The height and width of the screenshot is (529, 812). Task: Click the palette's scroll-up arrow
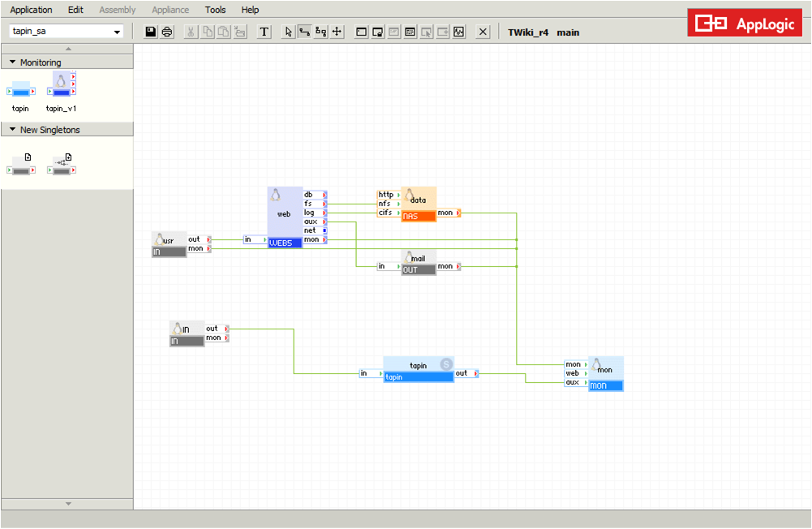click(68, 49)
